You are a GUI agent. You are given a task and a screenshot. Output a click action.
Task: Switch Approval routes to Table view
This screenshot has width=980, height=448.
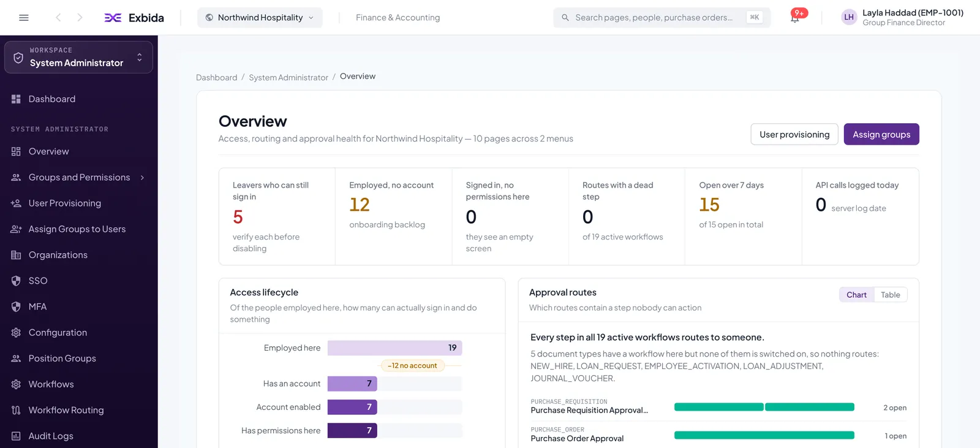click(x=891, y=295)
